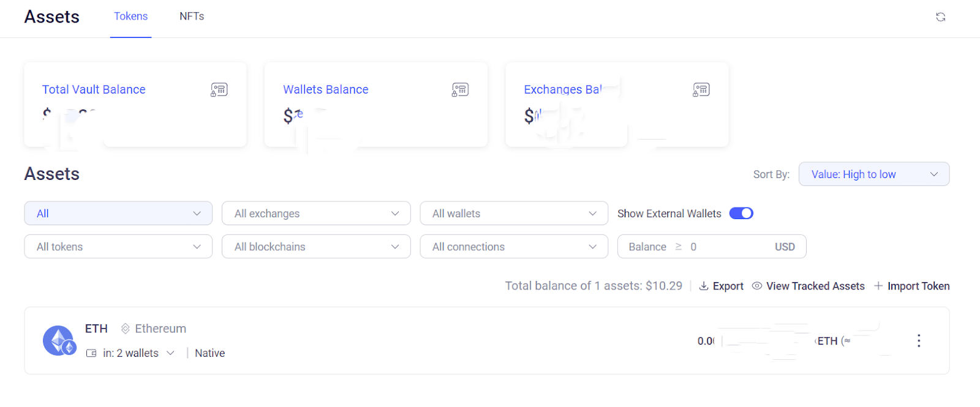Screen dimensions: 980x407
Task: Open the All tokens dropdown
Action: [118, 247]
